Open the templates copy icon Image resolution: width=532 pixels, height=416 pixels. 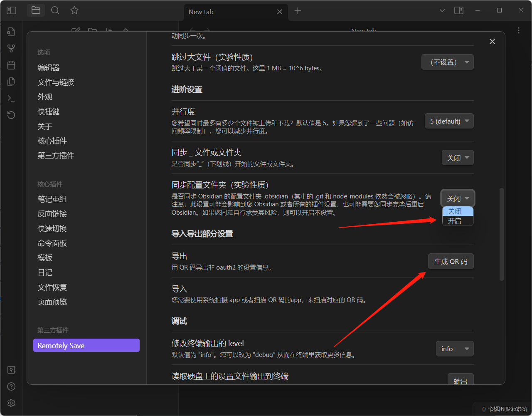pyautogui.click(x=11, y=82)
